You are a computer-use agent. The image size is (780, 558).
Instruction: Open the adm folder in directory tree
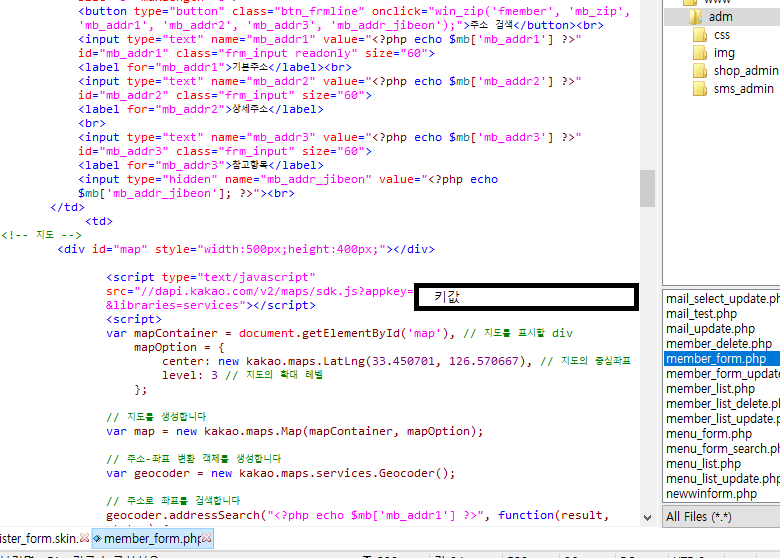click(x=720, y=17)
